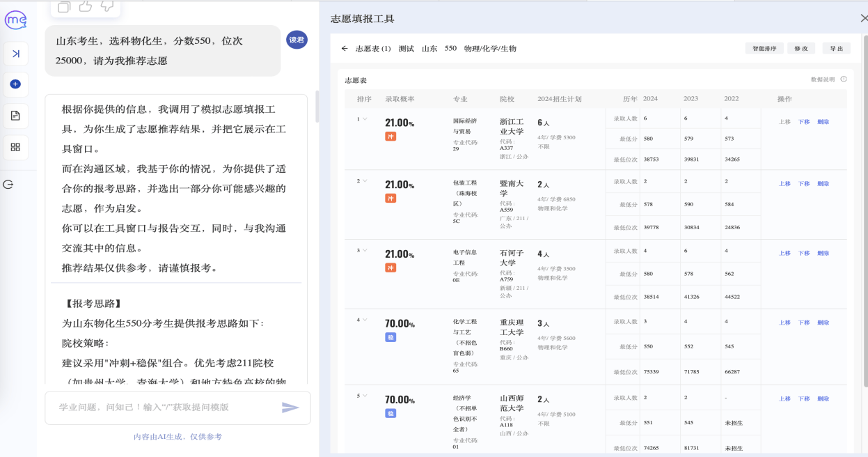The image size is (868, 457).
Task: Click the 国际经济与贸易 major name
Action: pyautogui.click(x=465, y=126)
